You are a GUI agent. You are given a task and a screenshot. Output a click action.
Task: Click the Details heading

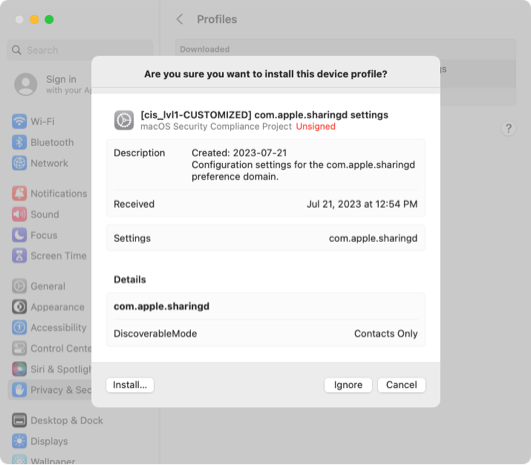click(x=130, y=279)
